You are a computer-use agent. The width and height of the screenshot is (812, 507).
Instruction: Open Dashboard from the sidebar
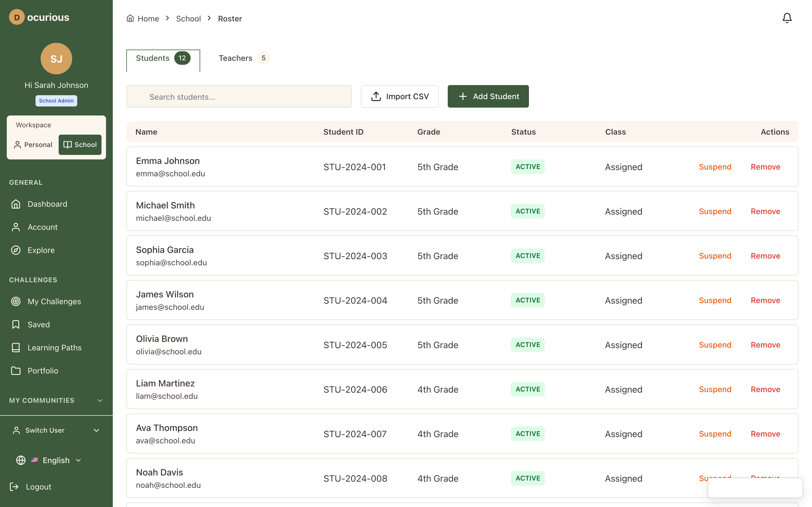click(x=47, y=204)
